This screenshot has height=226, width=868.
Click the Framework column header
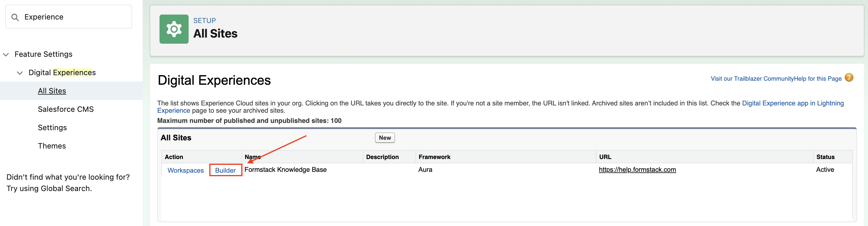tap(434, 157)
